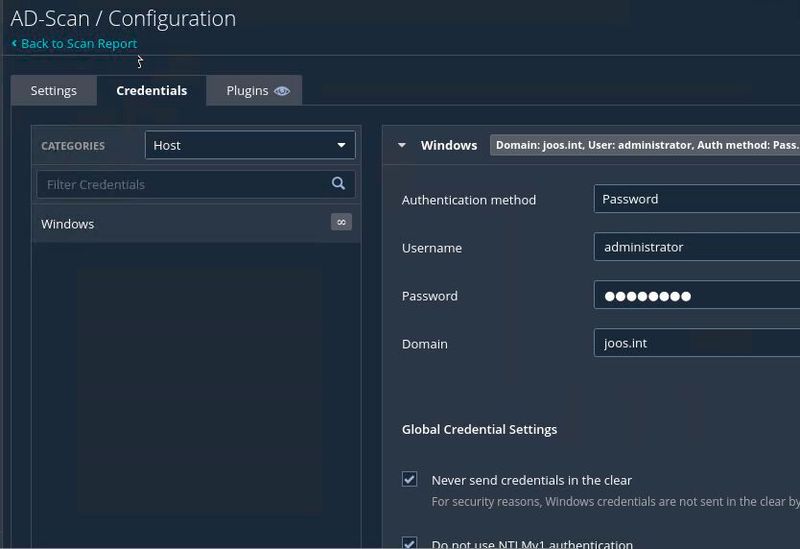
Task: Click the Domain field containing joos.int
Action: [697, 343]
